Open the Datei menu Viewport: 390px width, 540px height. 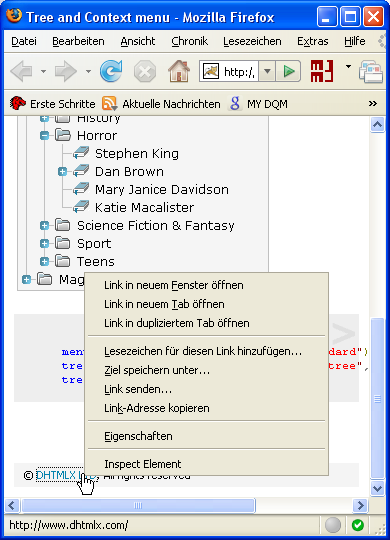24,41
